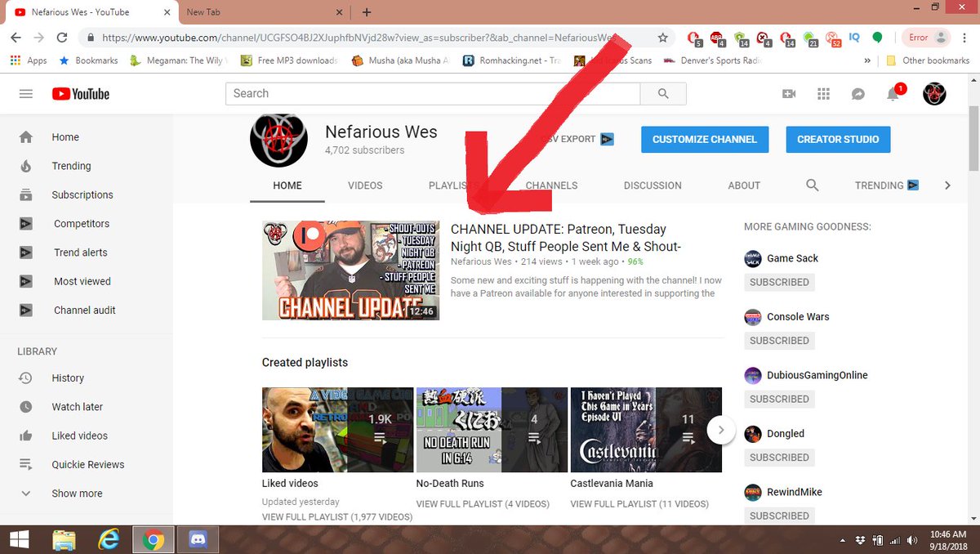Go back in the browser
This screenshot has height=554, width=980.
pos(16,38)
